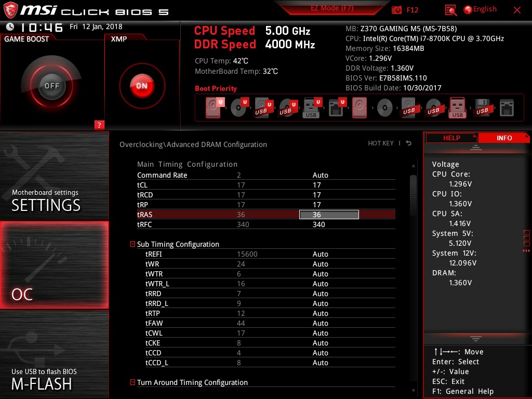Click the MSI dragon shield logo

click(10, 10)
